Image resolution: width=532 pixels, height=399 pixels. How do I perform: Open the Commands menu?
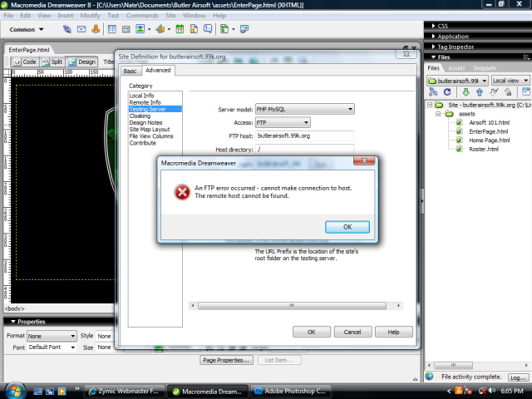coord(142,16)
